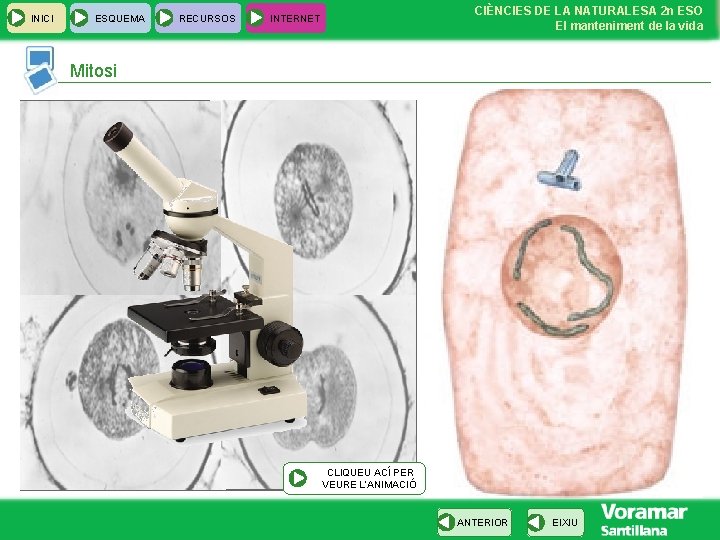Click the play icon beside CLIQUEU ACÍ
The image size is (720, 540).
tap(298, 478)
